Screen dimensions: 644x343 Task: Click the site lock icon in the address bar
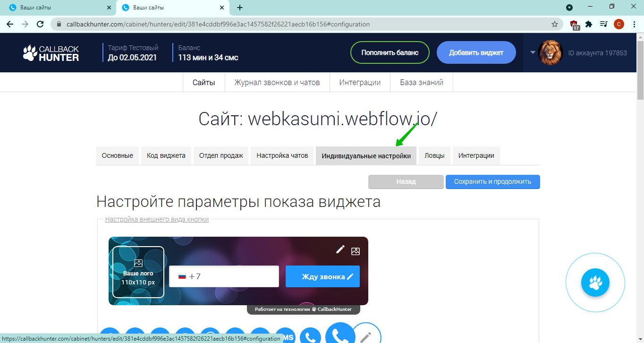[x=59, y=24]
